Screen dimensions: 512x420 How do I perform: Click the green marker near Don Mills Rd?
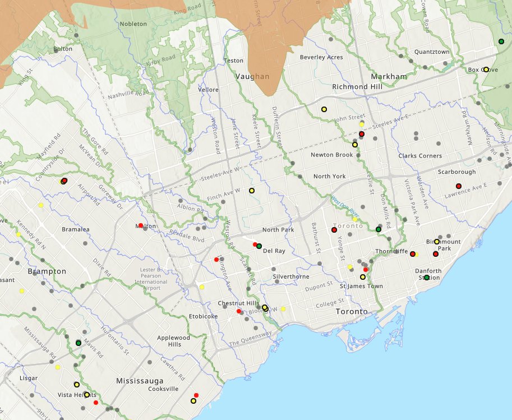coord(379,229)
